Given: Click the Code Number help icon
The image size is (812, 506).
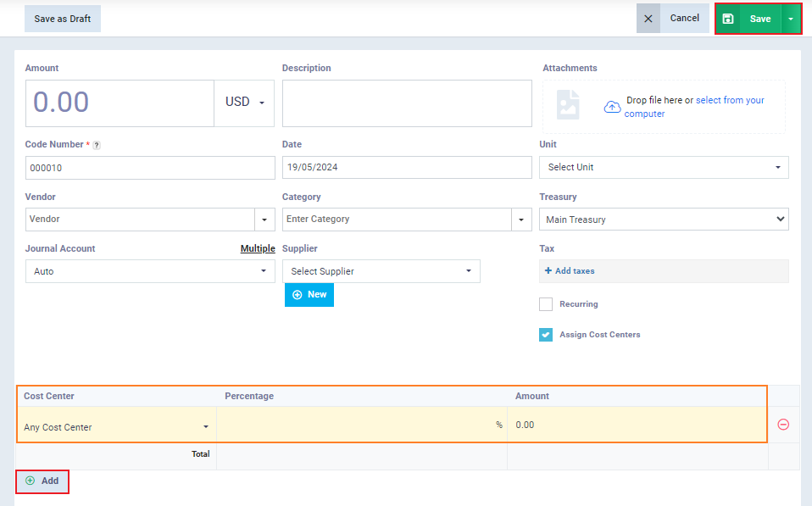Looking at the screenshot, I should point(97,146).
